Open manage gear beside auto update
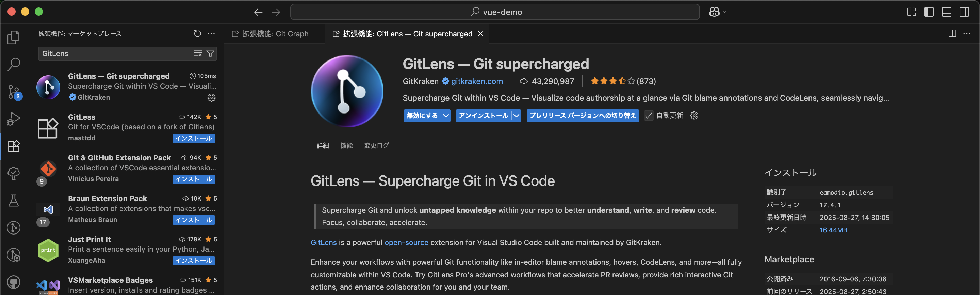 694,116
